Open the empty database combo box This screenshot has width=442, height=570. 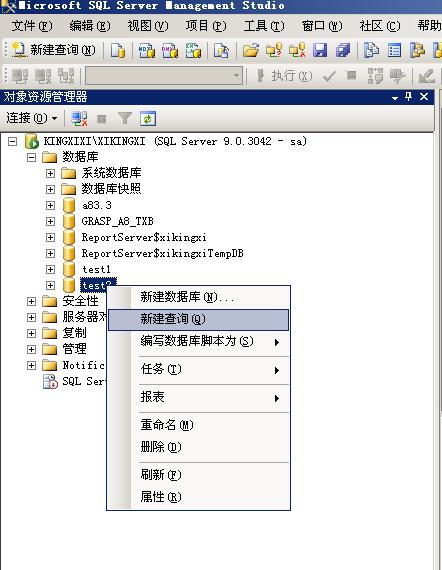164,76
